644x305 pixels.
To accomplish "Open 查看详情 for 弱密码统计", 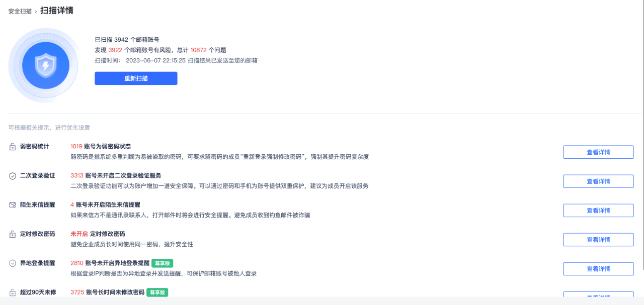I will tap(598, 152).
